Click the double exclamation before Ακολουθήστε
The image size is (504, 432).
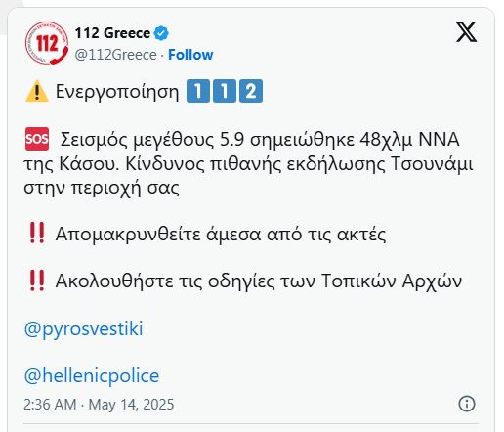(x=37, y=281)
